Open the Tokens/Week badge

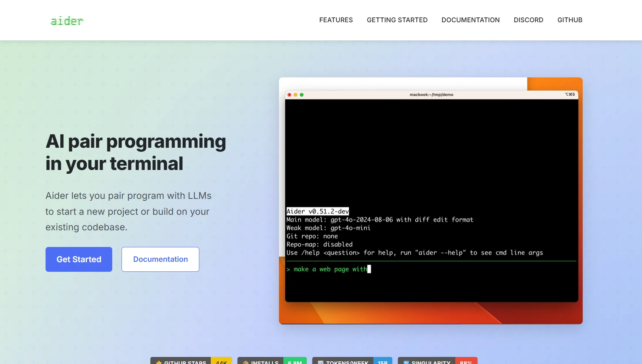[x=352, y=361]
